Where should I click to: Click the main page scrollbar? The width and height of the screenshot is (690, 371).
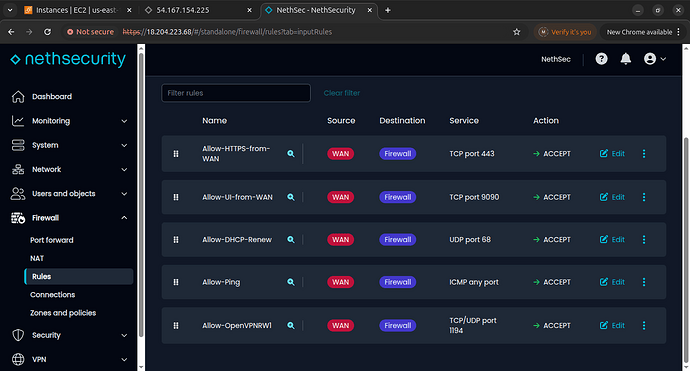tap(686, 251)
